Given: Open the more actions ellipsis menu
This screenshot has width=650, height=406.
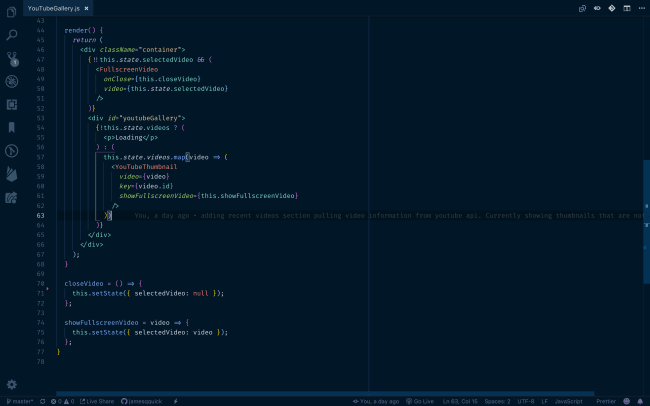Looking at the screenshot, I should 641,8.
